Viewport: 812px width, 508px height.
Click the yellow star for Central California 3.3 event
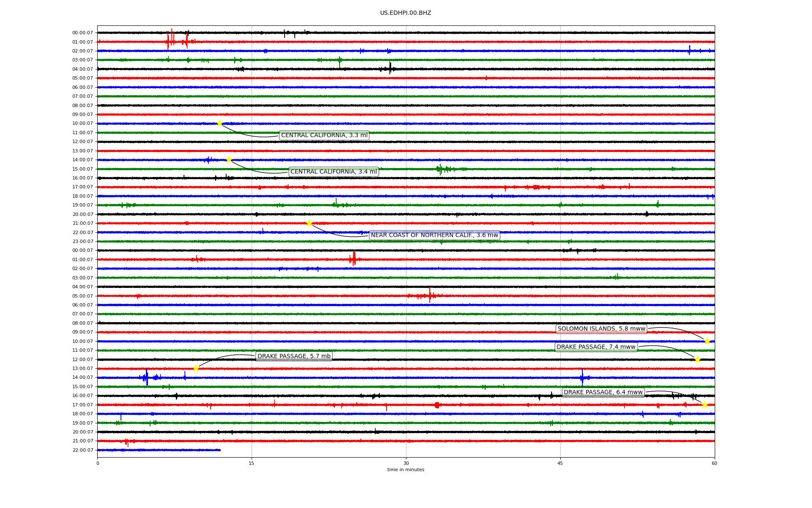pos(219,123)
